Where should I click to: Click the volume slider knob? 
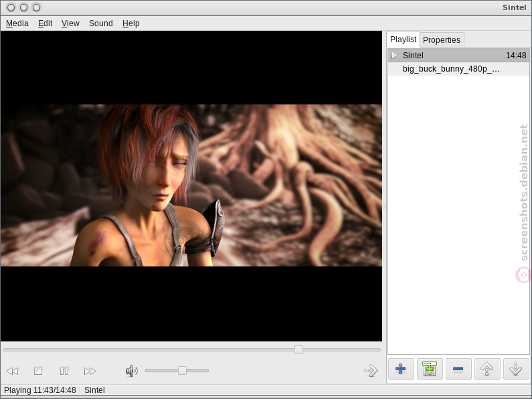[182, 370]
